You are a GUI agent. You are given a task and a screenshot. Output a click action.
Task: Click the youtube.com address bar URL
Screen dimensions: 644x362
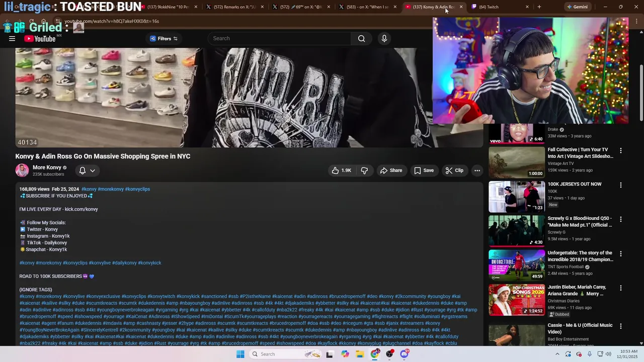point(112,21)
